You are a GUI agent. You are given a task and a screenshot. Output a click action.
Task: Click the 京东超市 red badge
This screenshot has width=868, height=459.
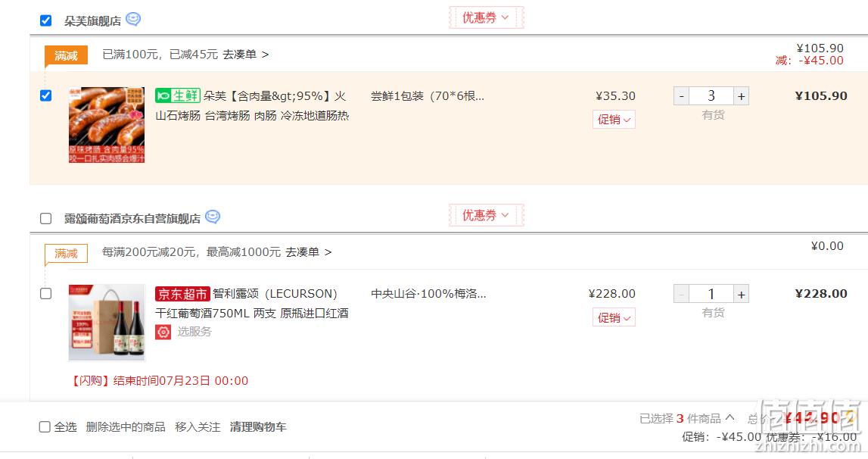coord(182,294)
